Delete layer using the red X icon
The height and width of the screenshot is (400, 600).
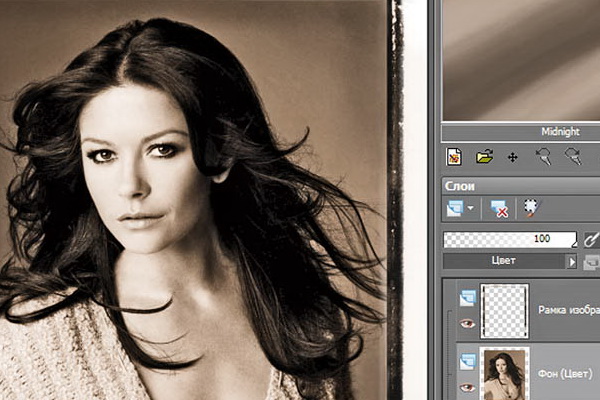click(499, 209)
